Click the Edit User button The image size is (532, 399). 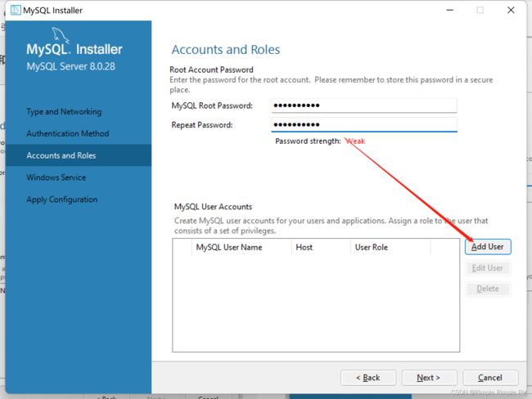tap(488, 268)
